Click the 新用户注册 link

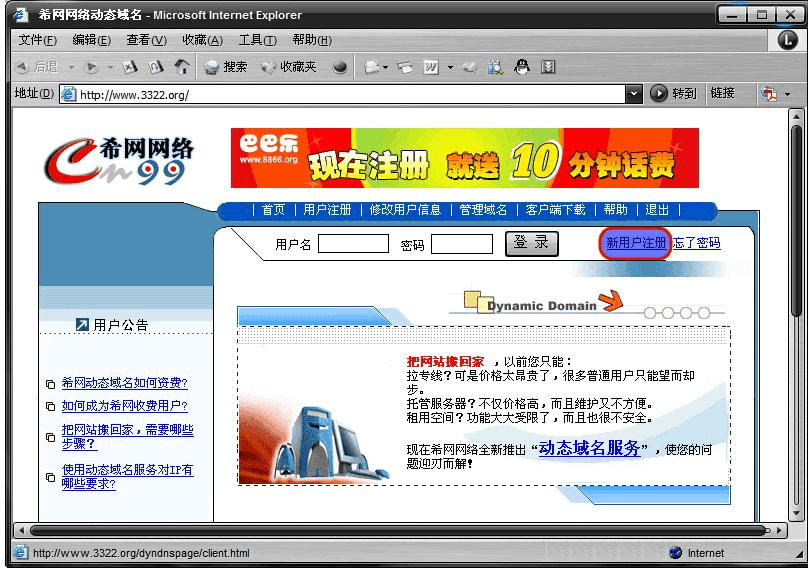pos(635,243)
